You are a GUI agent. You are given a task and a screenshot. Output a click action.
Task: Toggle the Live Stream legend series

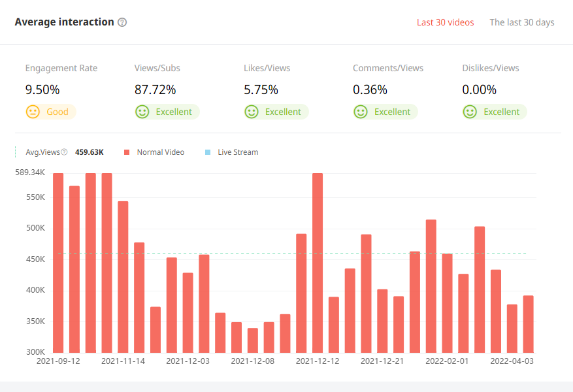point(238,152)
